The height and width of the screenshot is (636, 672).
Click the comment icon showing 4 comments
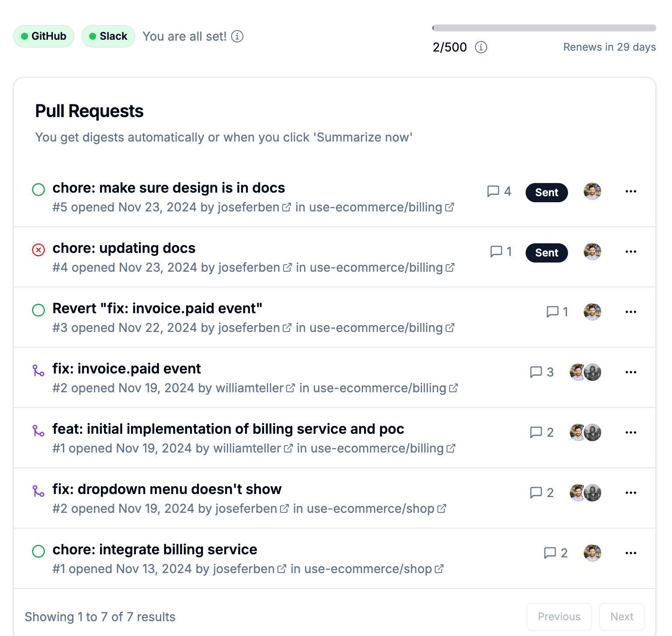493,191
